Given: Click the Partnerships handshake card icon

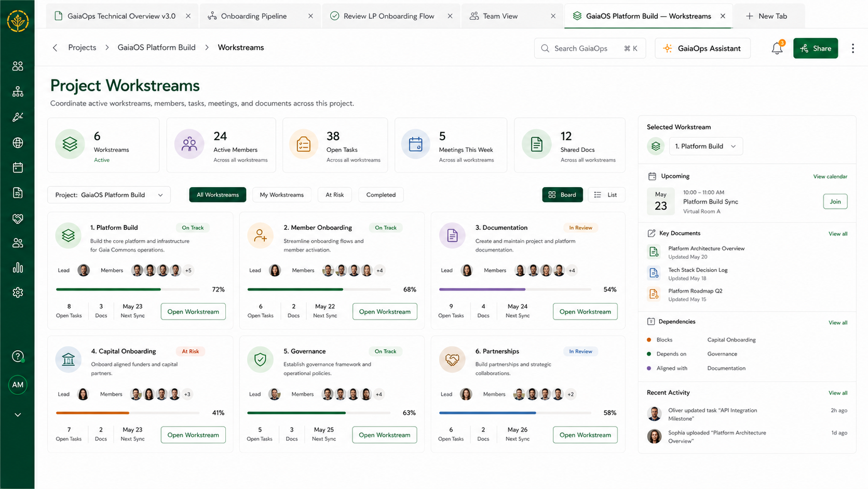Looking at the screenshot, I should (x=452, y=359).
